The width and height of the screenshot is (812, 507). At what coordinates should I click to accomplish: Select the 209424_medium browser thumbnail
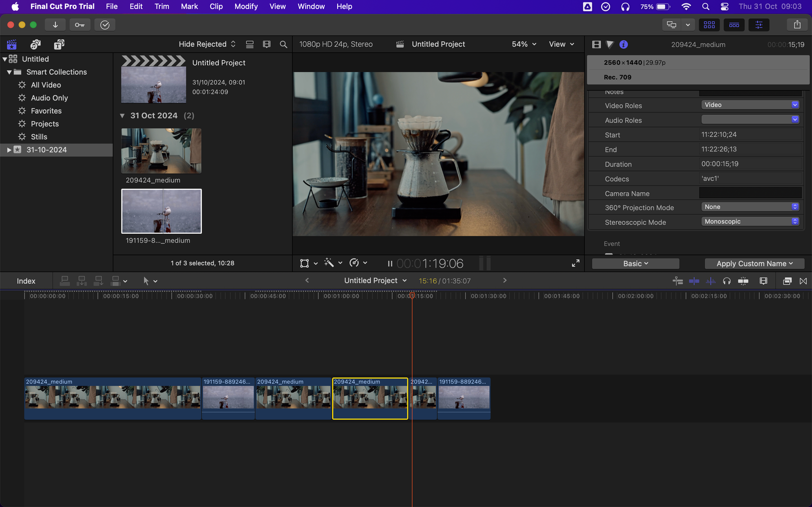click(161, 151)
